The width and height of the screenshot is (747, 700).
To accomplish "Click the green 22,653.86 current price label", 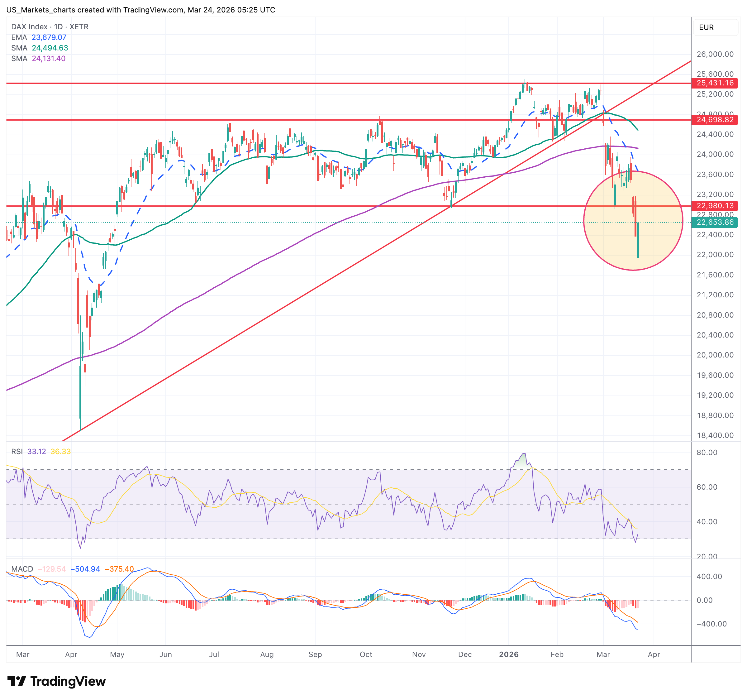I will tap(714, 222).
